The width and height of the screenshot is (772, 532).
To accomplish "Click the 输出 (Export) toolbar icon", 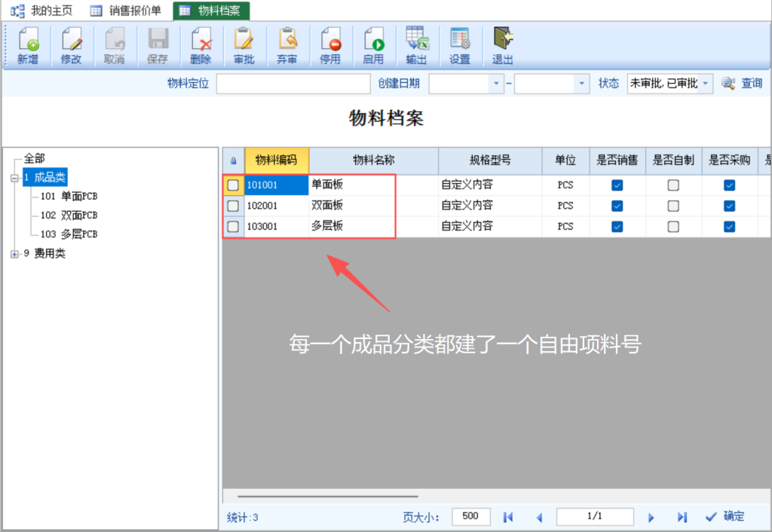I will click(x=416, y=45).
